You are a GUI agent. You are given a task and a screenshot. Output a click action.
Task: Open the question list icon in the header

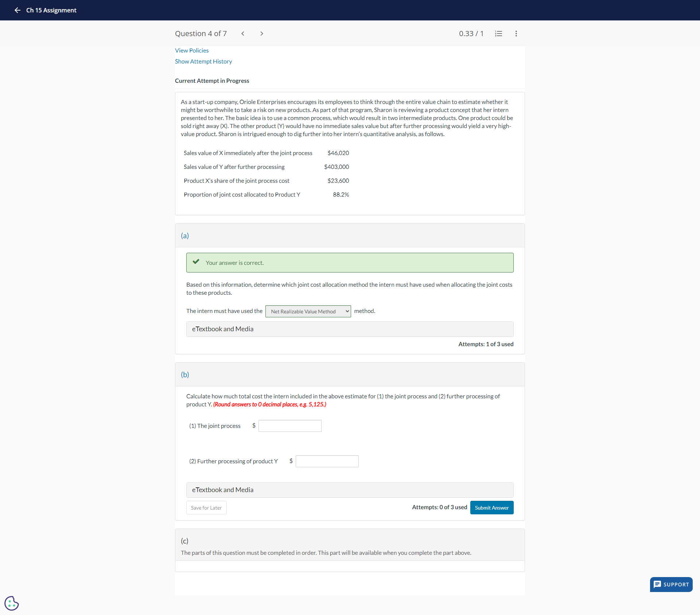click(498, 34)
